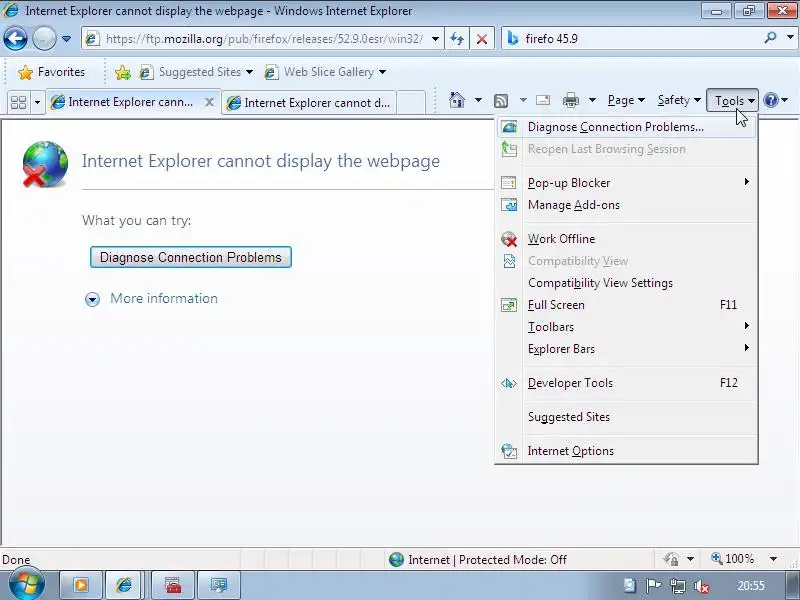Expand the address bar autocomplete dropdown
This screenshot has height=600, width=800.
435,39
